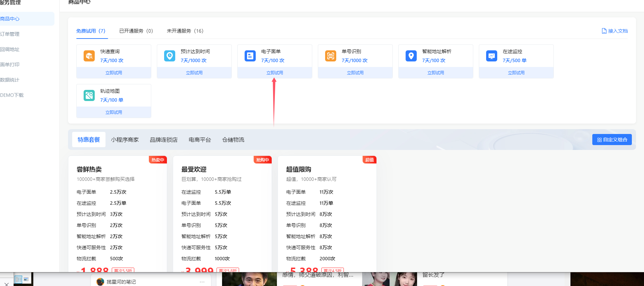Click 立即试用 under 电子面单
Screen dimensions: 644x286
coord(275,73)
